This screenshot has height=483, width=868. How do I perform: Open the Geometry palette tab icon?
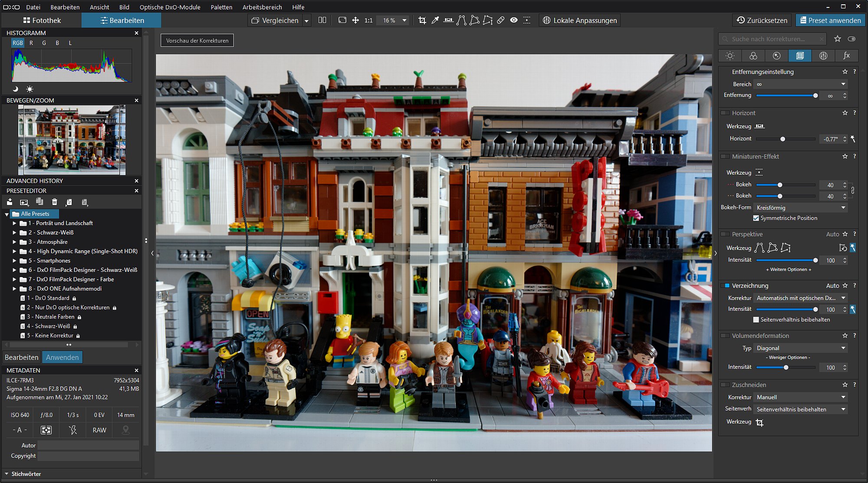(x=800, y=55)
